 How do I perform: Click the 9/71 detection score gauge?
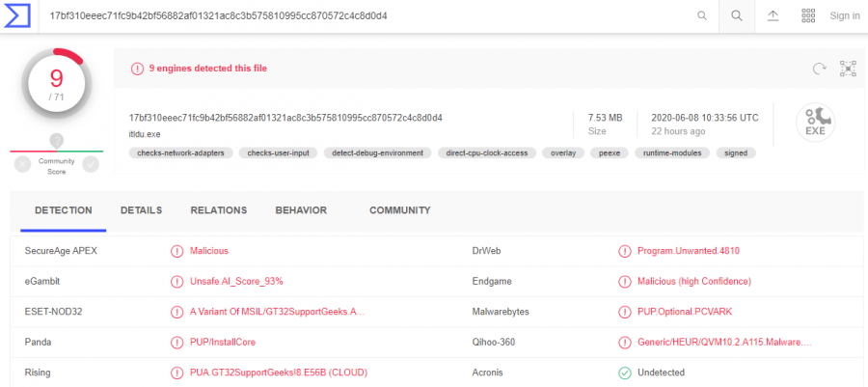[57, 84]
